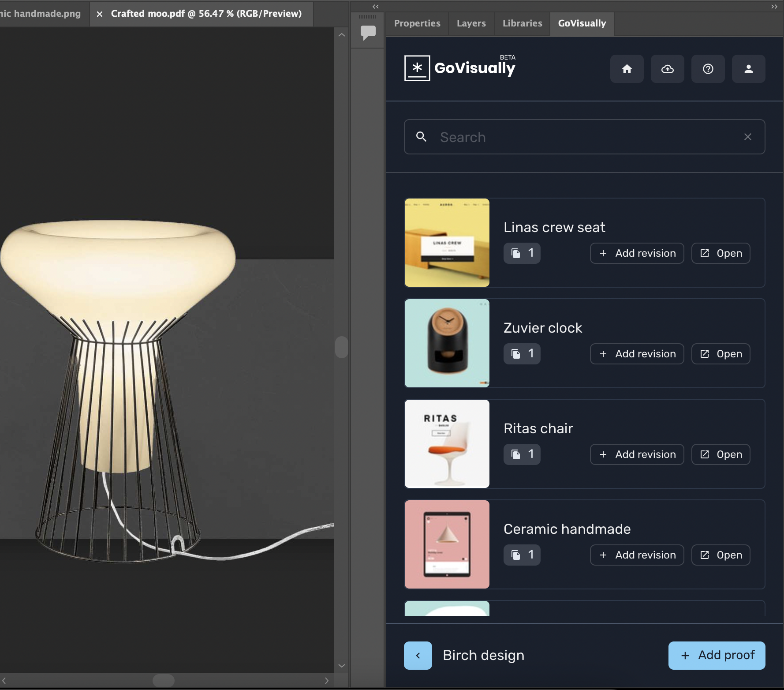
Task: Add a new proof
Action: tap(716, 655)
